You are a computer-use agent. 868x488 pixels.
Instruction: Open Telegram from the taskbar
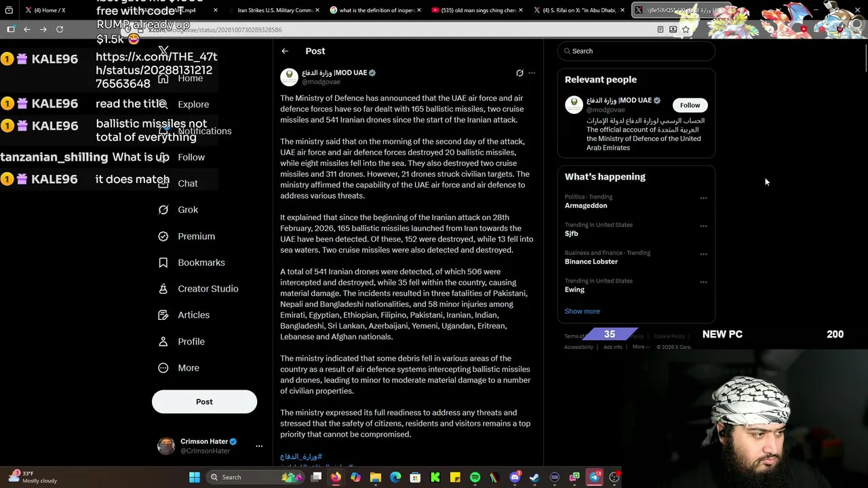pos(595,477)
